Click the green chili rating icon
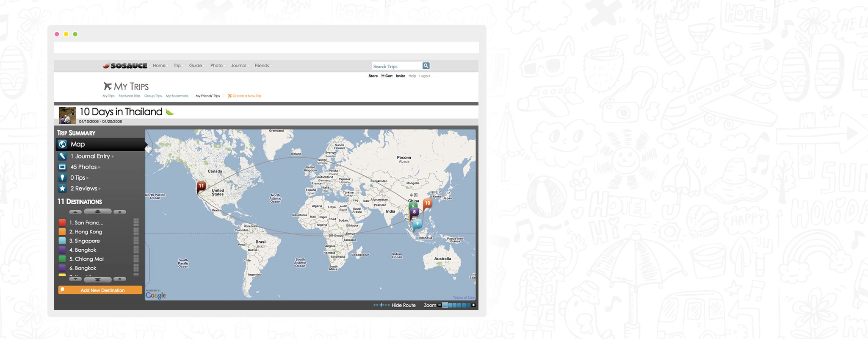The height and width of the screenshot is (339, 868). (x=169, y=112)
